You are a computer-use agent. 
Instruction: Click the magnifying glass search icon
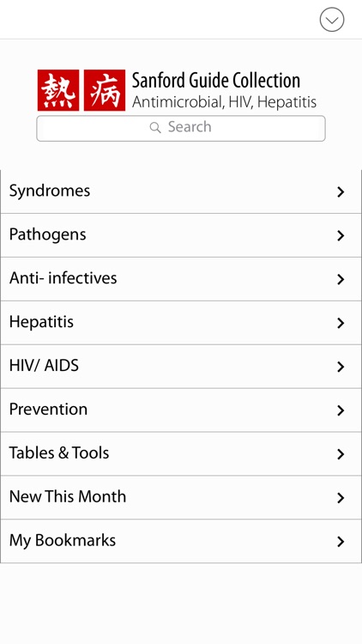coord(155,128)
